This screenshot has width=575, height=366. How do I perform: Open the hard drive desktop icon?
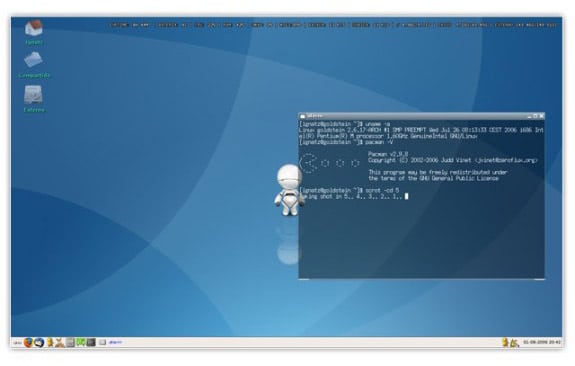(33, 94)
